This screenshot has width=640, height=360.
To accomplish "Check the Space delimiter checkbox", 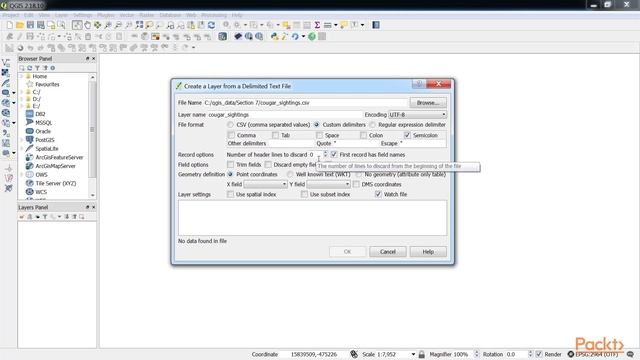I will click(319, 135).
